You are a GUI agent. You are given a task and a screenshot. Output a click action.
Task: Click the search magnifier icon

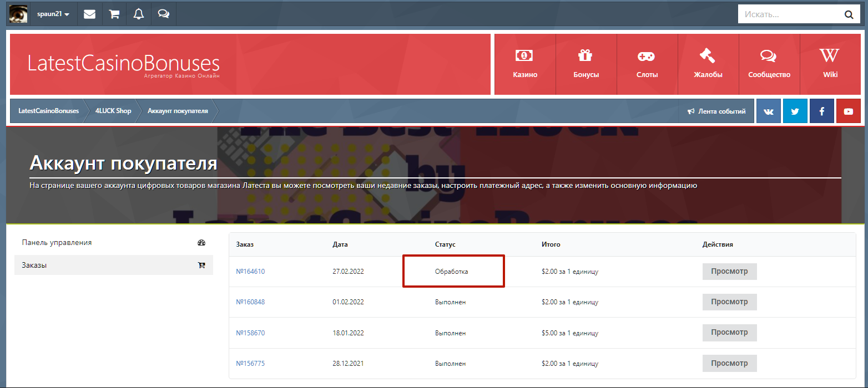tap(849, 15)
